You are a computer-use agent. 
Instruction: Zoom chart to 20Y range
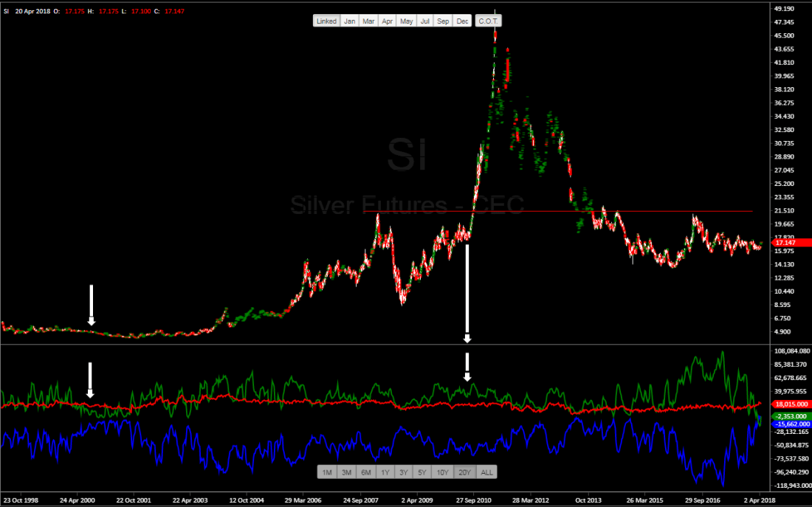(464, 472)
